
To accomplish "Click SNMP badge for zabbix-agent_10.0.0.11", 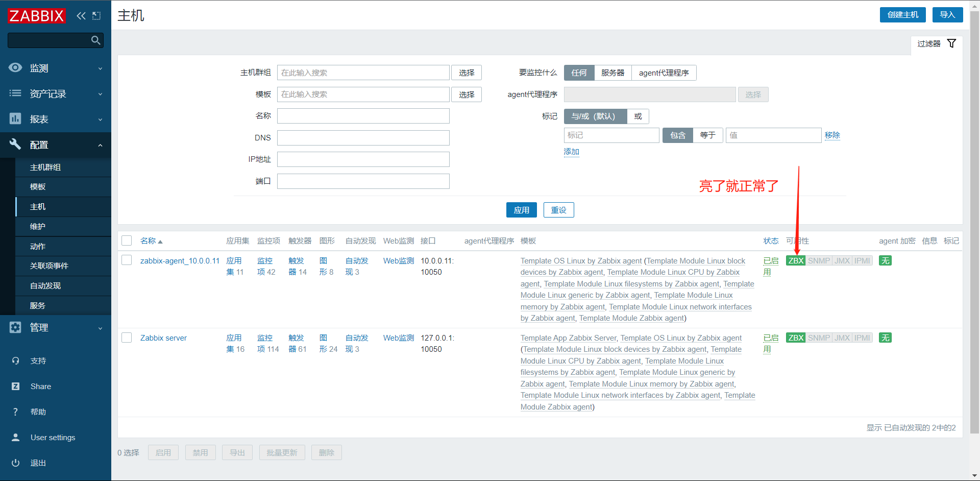I will coord(819,261).
